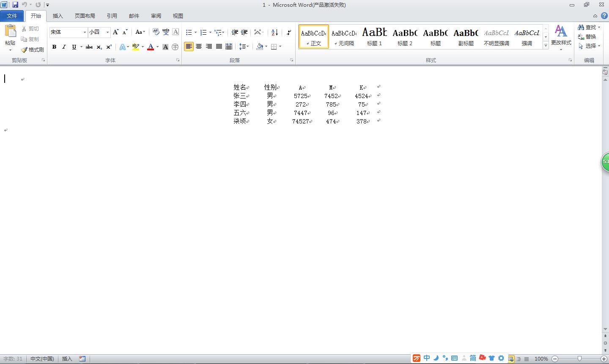Toggle Distributed alignment button
The image size is (609, 364).
(x=229, y=47)
